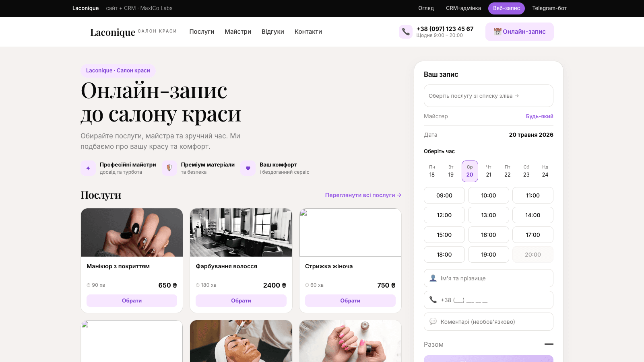Select the Веб-запис tab
The width and height of the screenshot is (644, 362).
point(506,8)
